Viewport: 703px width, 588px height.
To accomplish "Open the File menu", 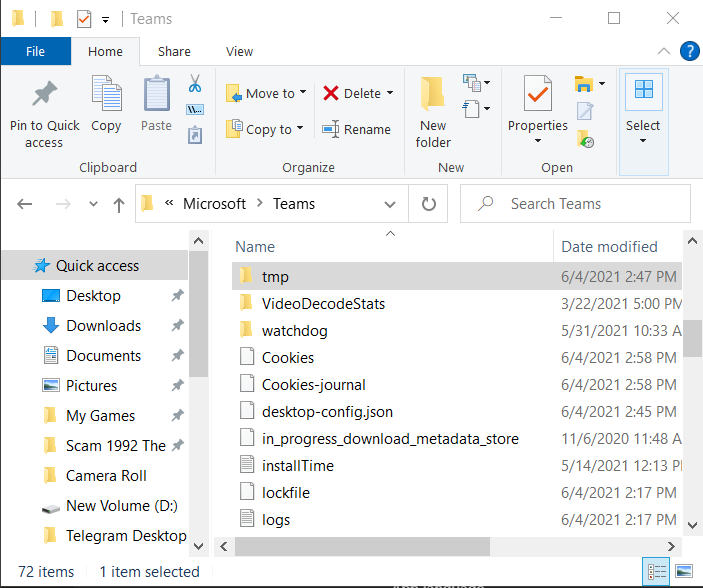I will (x=35, y=51).
